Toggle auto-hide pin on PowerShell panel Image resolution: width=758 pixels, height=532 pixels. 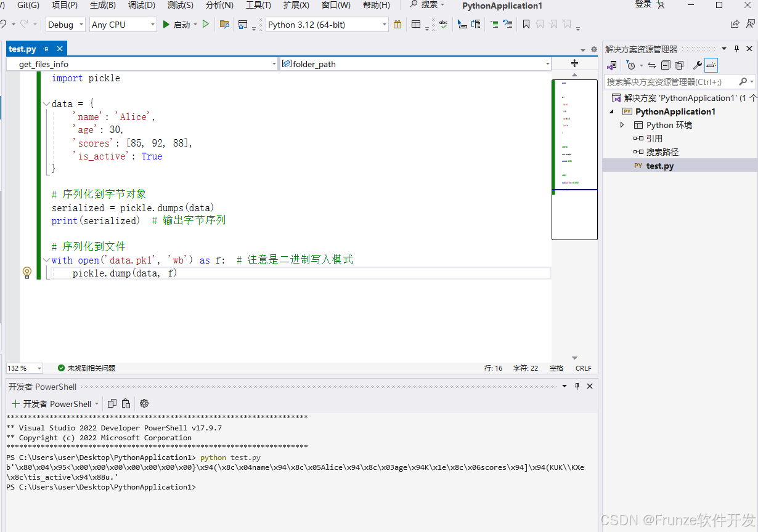(577, 386)
